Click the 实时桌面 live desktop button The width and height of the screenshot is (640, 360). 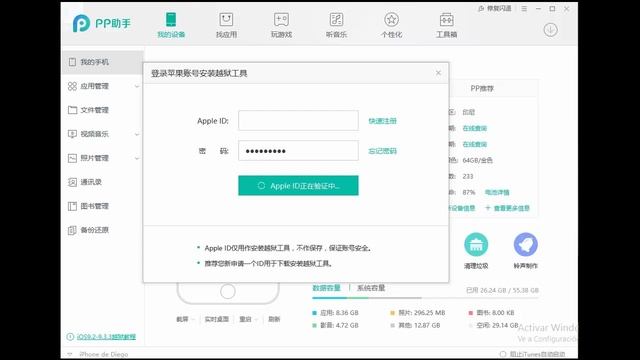(x=217, y=319)
